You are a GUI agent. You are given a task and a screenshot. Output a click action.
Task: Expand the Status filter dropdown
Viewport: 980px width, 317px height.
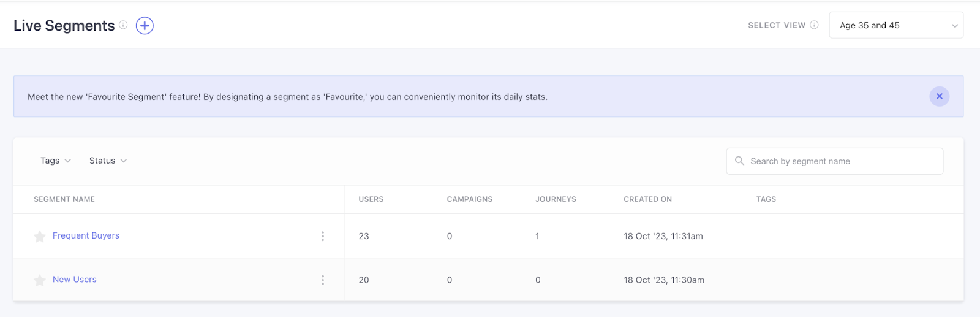pos(108,161)
